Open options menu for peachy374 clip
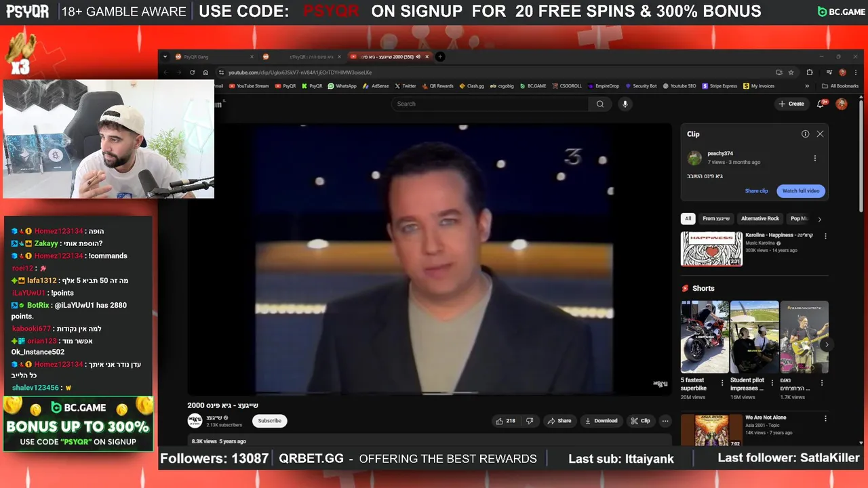 tap(815, 159)
